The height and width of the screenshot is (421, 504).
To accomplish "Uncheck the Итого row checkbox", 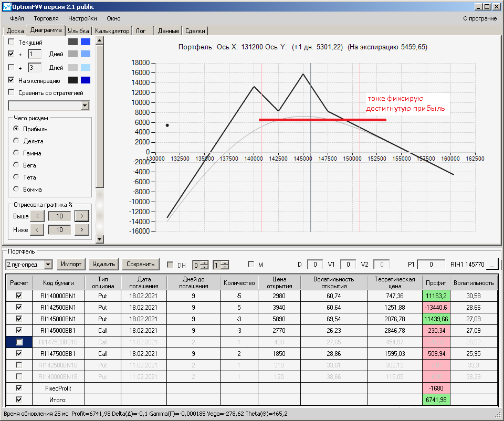I will pyautogui.click(x=19, y=400).
